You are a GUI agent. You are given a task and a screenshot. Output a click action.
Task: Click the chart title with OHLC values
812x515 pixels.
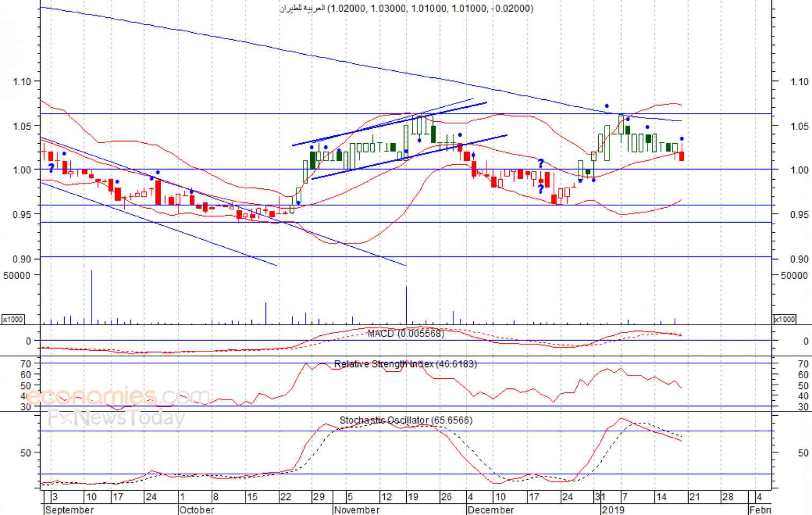pos(406,8)
